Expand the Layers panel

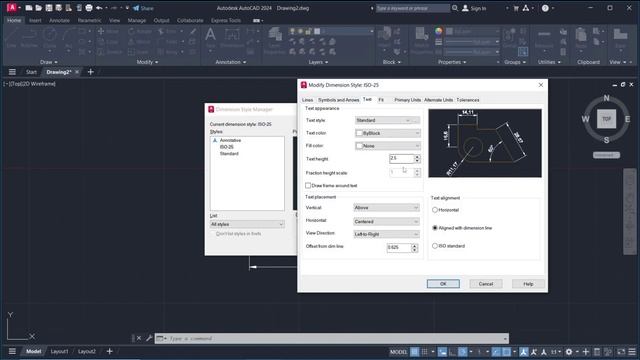[x=318, y=62]
